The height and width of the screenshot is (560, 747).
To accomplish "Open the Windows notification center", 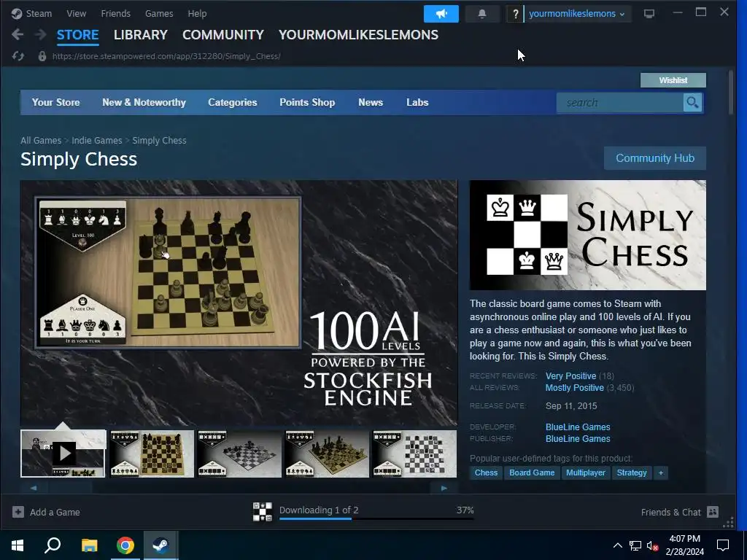I will 723,545.
